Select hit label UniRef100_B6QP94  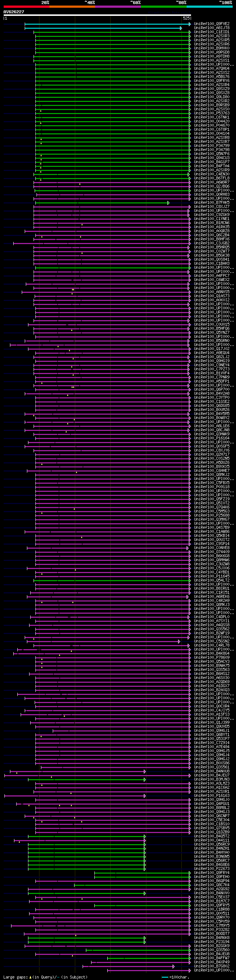point(212,881)
